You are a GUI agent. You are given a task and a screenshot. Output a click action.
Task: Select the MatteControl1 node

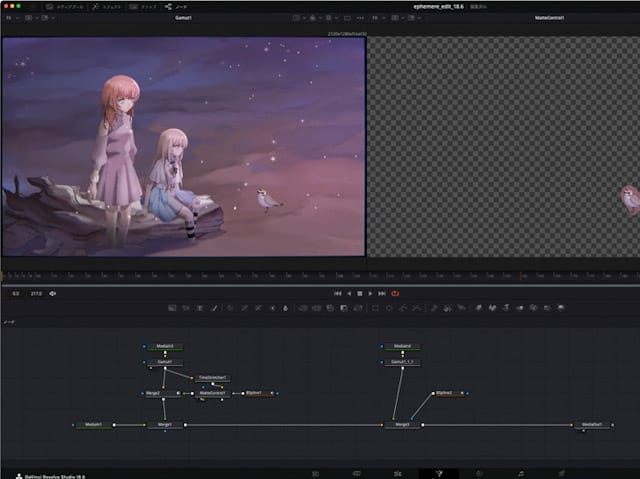coord(212,393)
